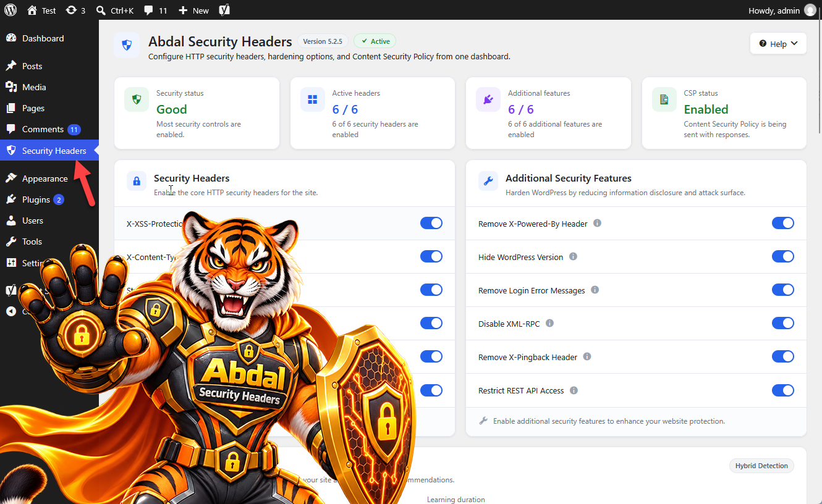Click the lock icon beside Security Headers heading
The image size is (822, 504).
(137, 181)
